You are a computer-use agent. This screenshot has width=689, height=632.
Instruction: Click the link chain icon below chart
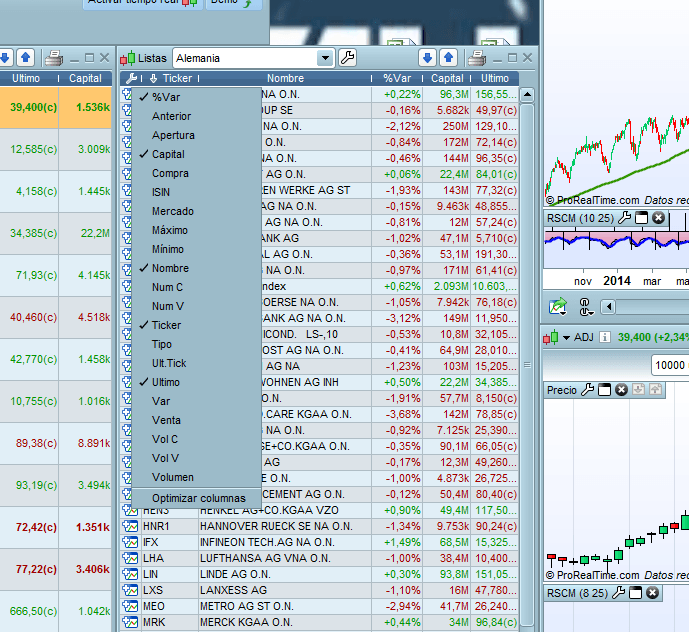click(585, 307)
